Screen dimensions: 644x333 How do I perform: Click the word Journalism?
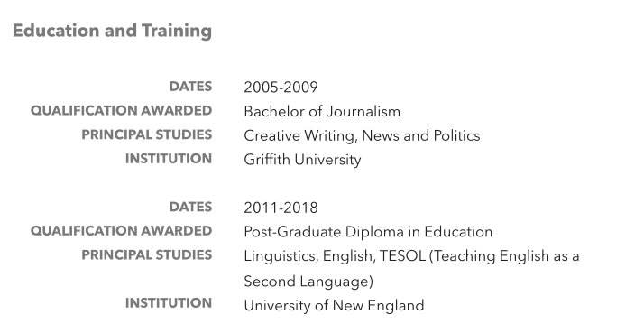[x=363, y=111]
